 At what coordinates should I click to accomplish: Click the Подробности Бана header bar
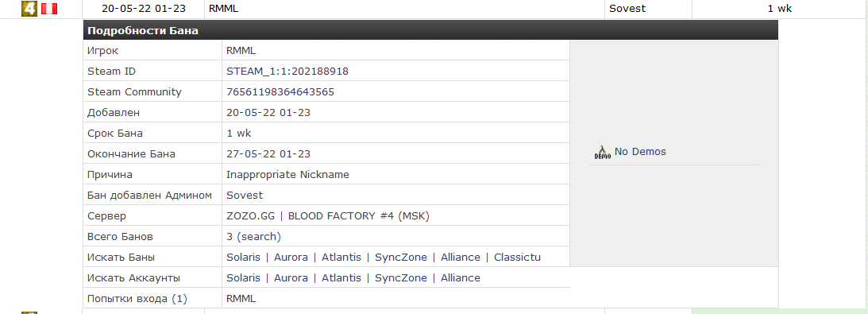click(430, 30)
